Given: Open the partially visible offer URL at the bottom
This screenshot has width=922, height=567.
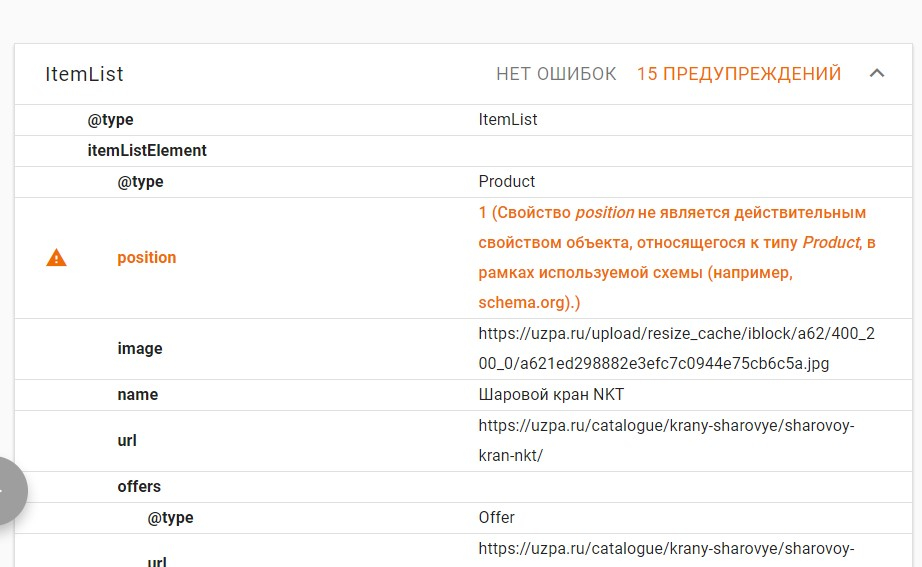Looking at the screenshot, I should click(666, 549).
